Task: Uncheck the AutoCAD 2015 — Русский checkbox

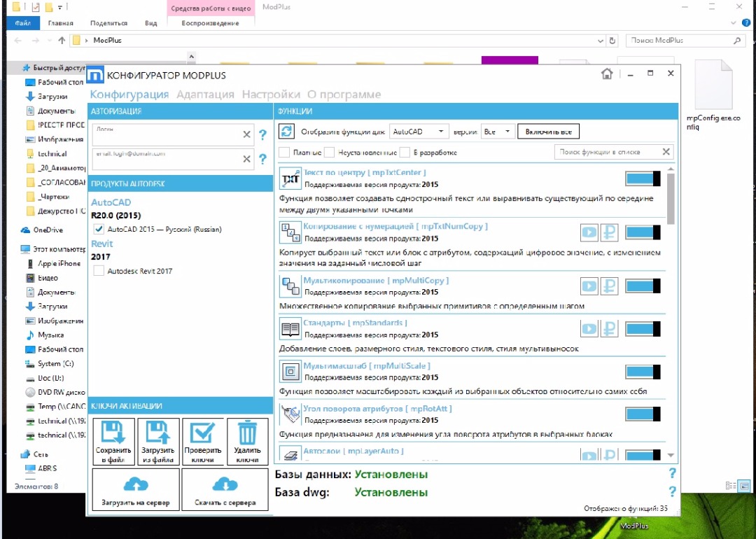Action: pos(99,229)
